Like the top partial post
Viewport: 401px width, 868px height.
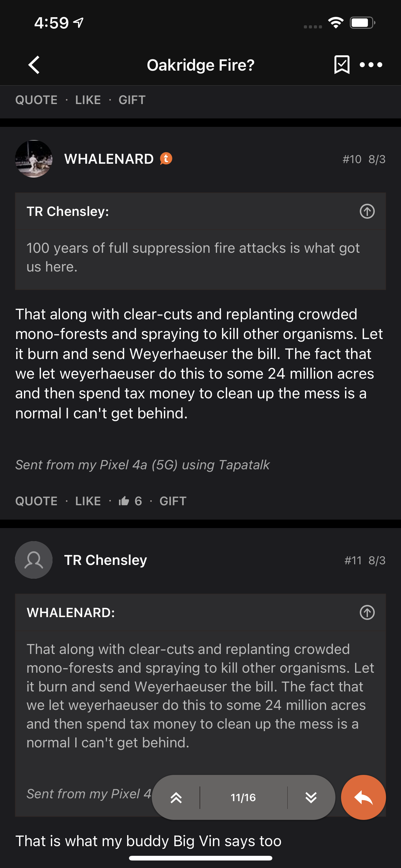[88, 100]
